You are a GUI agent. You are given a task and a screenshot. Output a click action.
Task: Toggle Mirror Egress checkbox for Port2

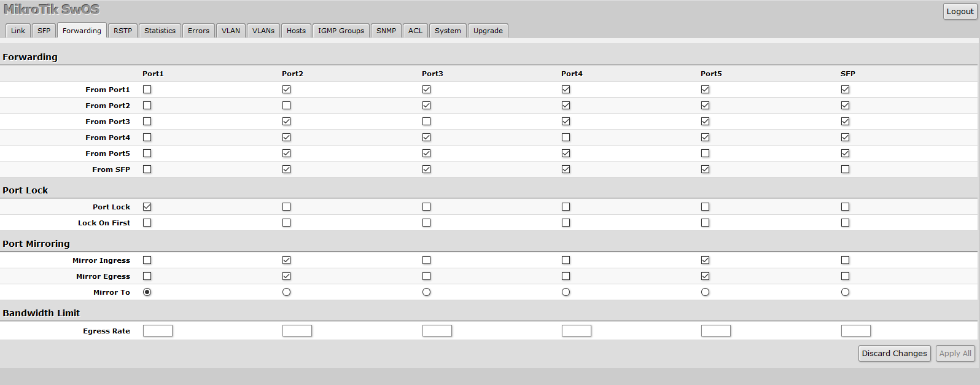click(287, 276)
